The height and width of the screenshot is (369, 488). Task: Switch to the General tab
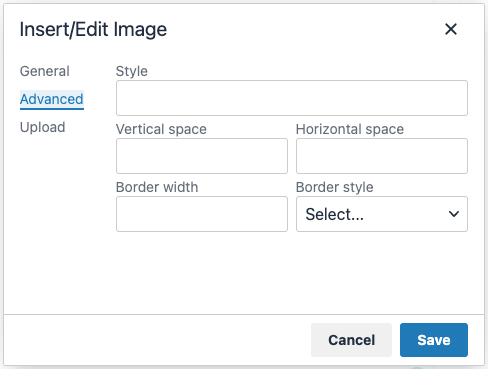click(45, 71)
